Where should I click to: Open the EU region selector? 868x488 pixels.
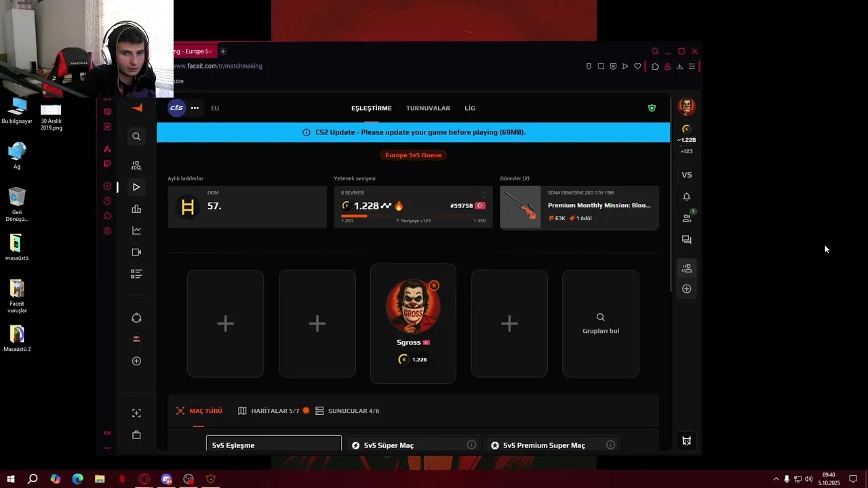click(215, 108)
